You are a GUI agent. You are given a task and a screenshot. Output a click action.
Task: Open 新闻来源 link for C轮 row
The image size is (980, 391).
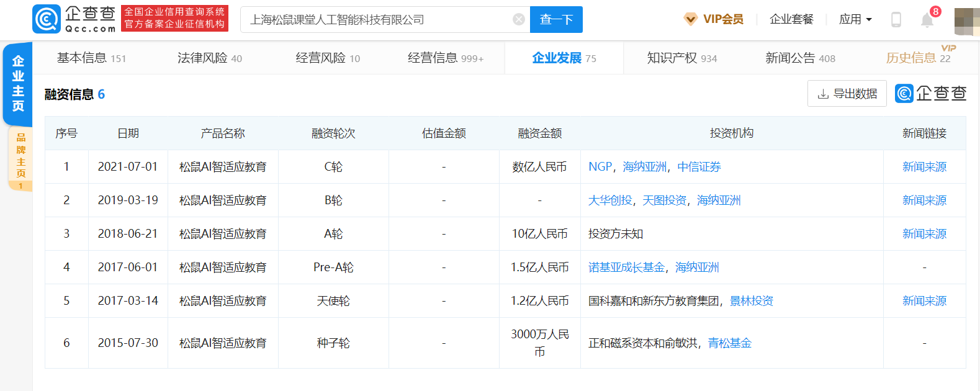point(924,167)
